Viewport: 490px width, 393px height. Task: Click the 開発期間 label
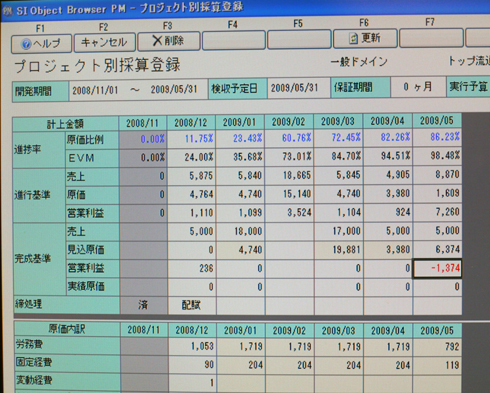(x=40, y=91)
